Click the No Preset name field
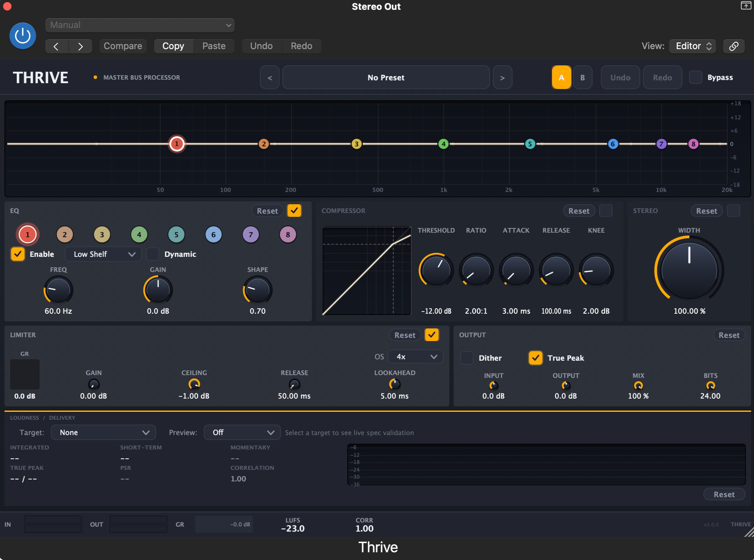Viewport: 754px width, 560px height. coord(386,78)
